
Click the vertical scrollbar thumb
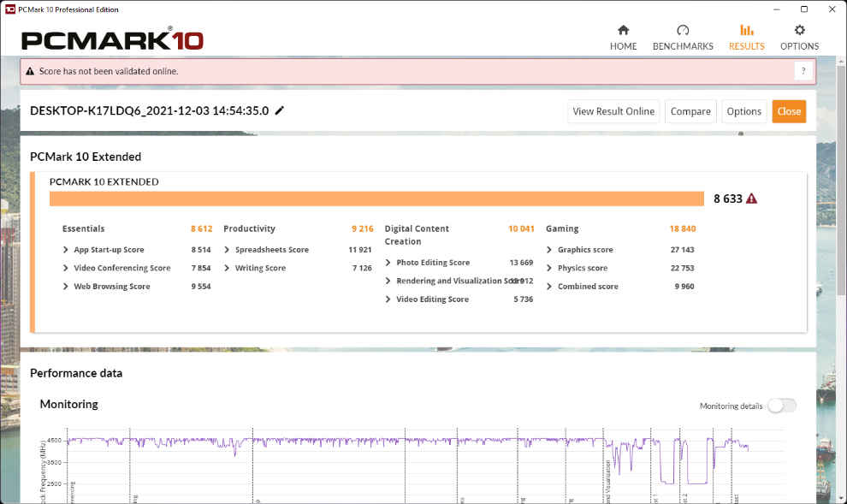click(841, 181)
